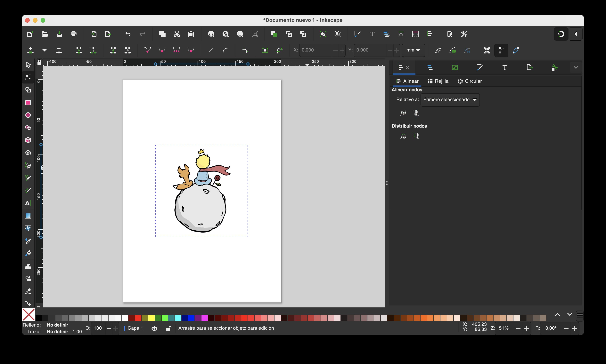This screenshot has height=364, width=606.
Task: Select the Rectangle tool
Action: coord(28,103)
